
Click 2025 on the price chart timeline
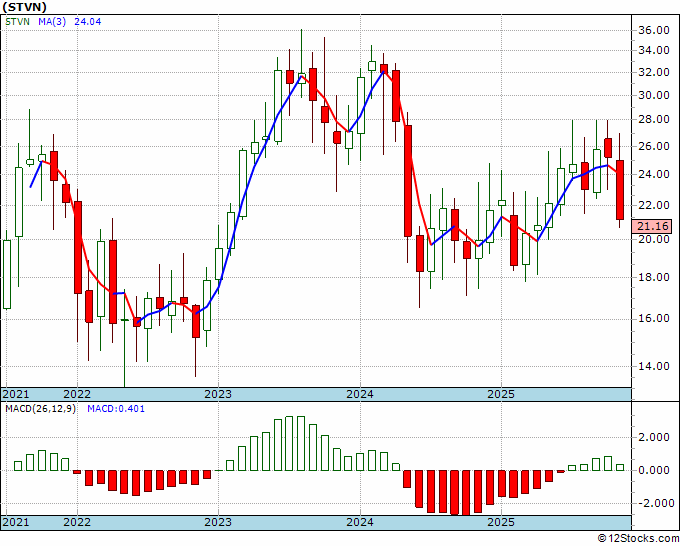(501, 394)
